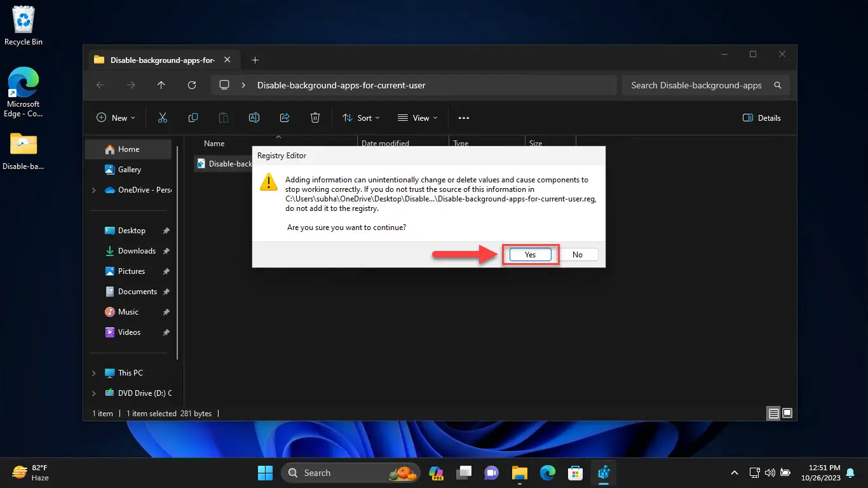Open the View dropdown menu
This screenshot has height=488, width=868.
pos(417,118)
